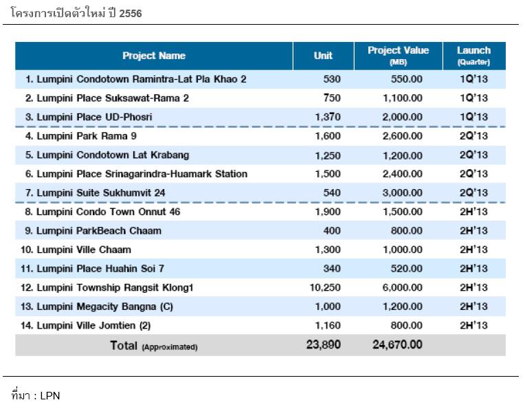Viewport: 525px width, 420px height.
Task: Select Lumpini Condotown Ramintra-Lat Pla Khao 2 row
Action: [136, 79]
